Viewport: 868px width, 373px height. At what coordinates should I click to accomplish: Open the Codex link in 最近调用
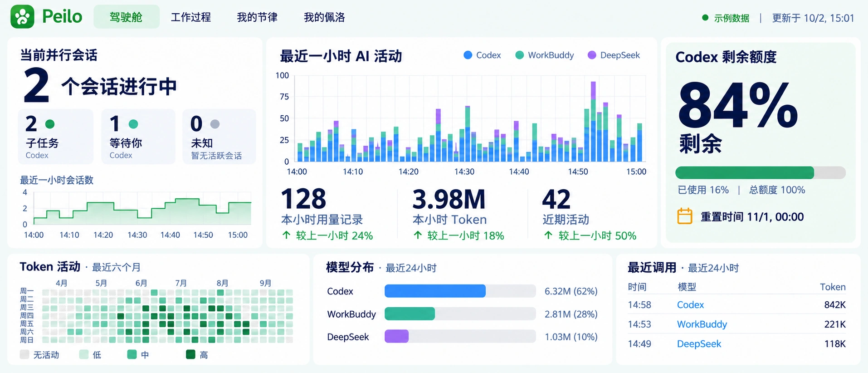pos(690,305)
